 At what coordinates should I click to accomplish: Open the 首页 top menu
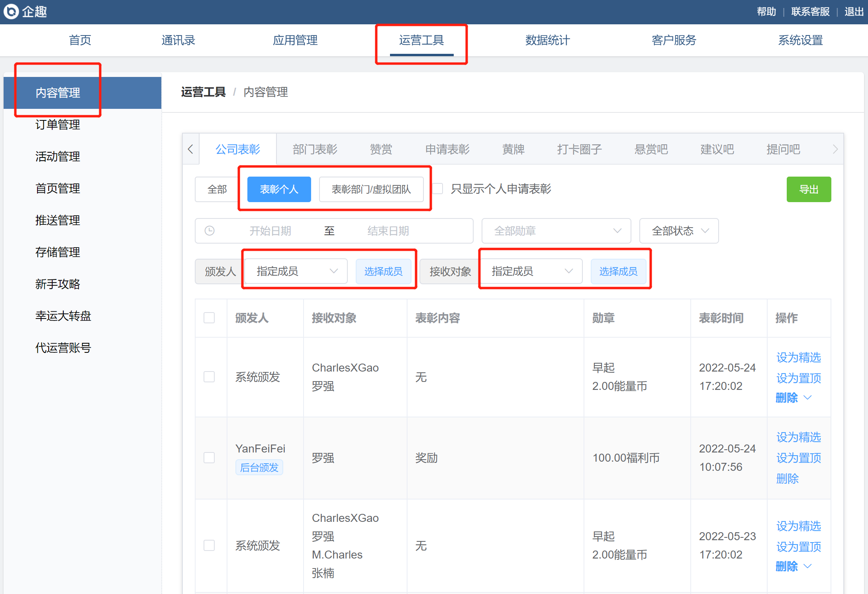point(80,40)
